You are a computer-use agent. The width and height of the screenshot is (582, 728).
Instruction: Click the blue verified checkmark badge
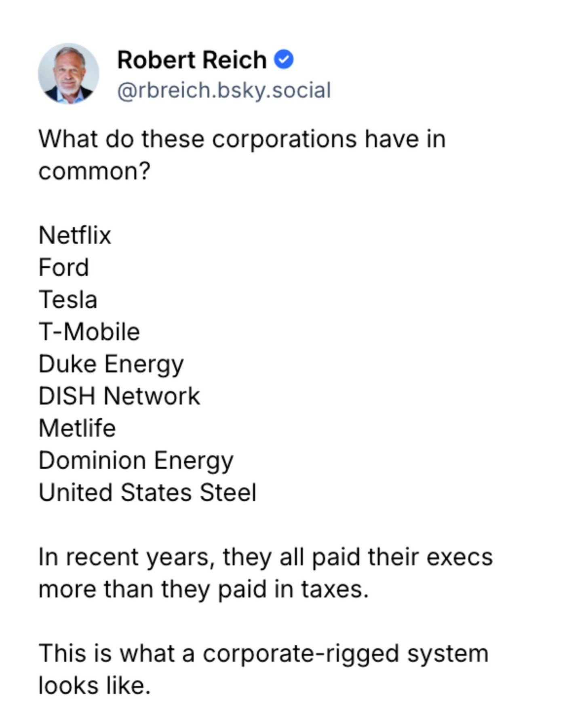284,59
